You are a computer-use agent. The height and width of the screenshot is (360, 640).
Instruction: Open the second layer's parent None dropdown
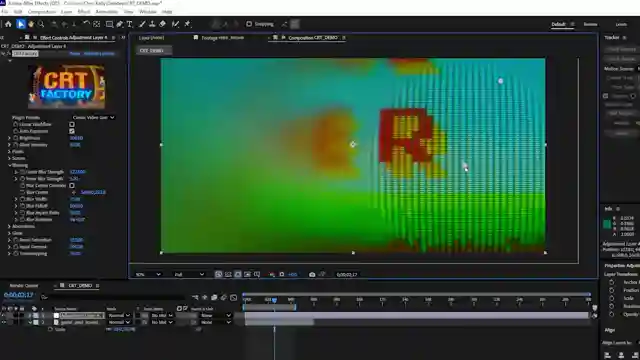216,322
